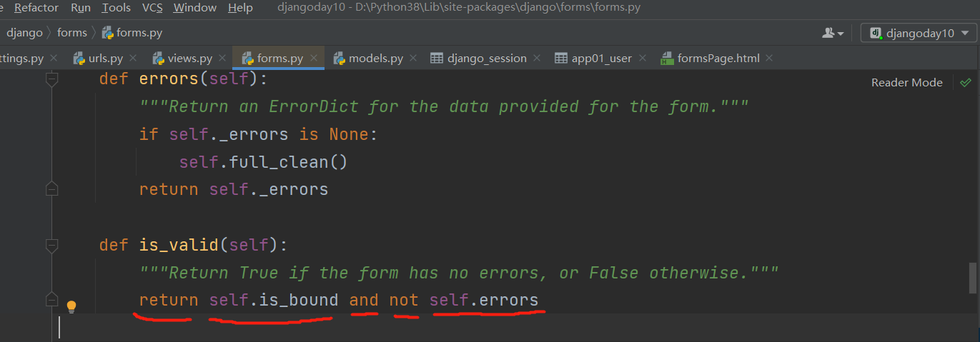The height and width of the screenshot is (342, 980).
Task: Click the django_session table icon tab
Action: pyautogui.click(x=437, y=59)
